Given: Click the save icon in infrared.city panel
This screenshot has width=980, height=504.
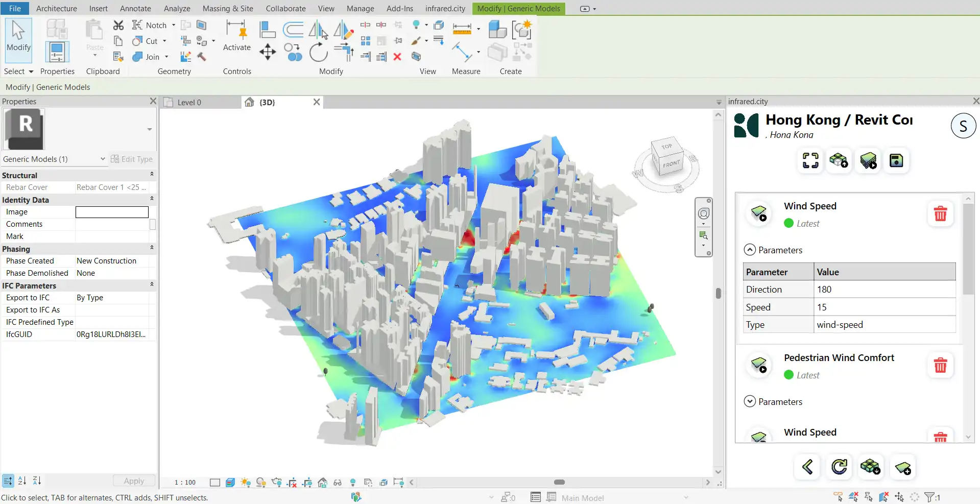Looking at the screenshot, I should point(896,161).
